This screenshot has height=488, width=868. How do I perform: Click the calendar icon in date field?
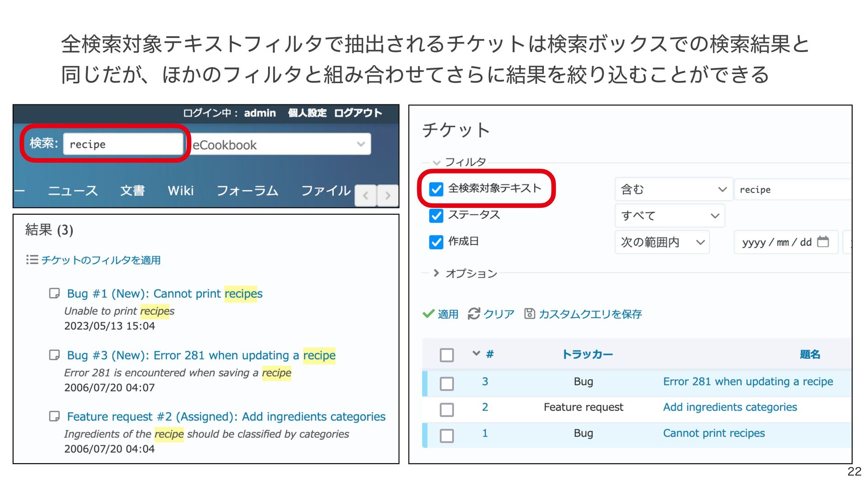click(x=823, y=242)
